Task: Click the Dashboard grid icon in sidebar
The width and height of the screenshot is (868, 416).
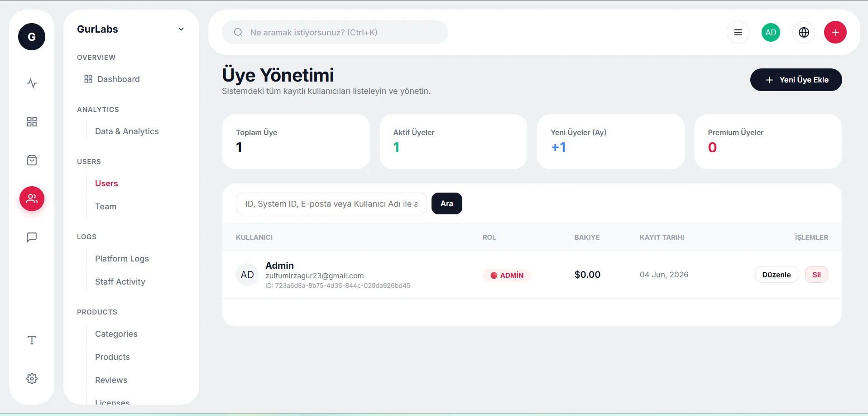Action: [88, 79]
